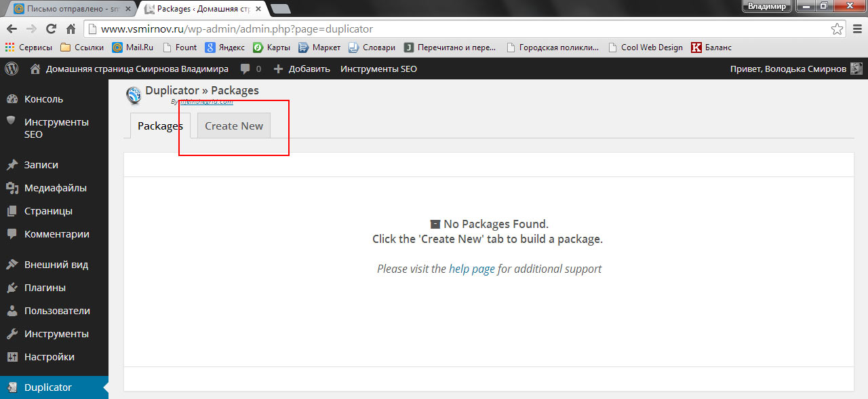Open the Сервисы apps bookmark
Screen dimensions: 868x399
coord(28,47)
